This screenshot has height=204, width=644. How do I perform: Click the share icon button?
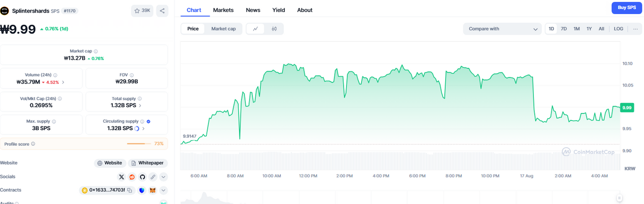163,11
